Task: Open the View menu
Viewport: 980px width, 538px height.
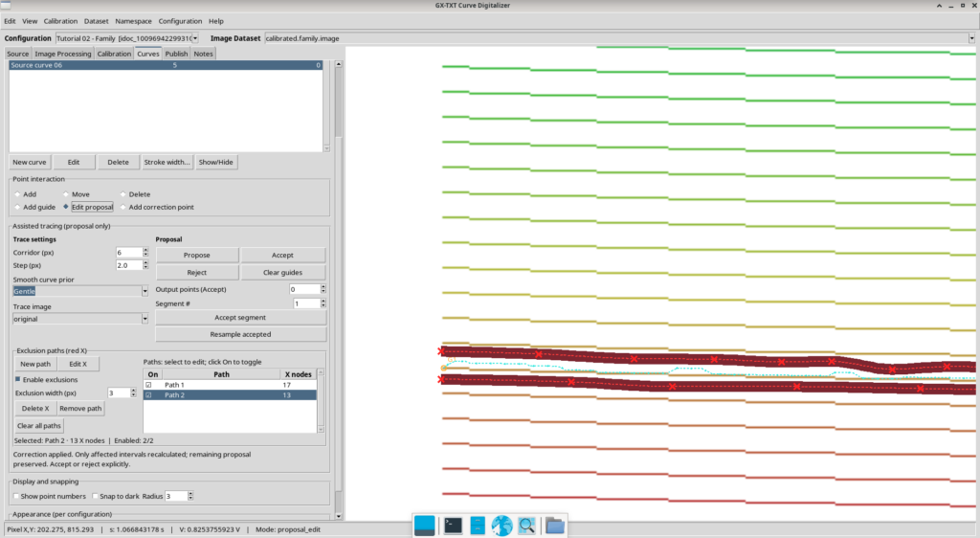Action: click(30, 21)
